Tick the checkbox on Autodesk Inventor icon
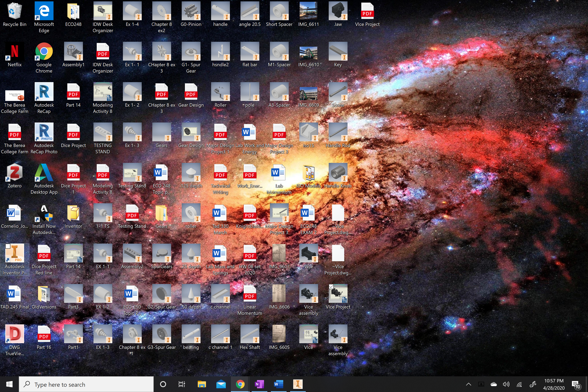588x392 pixels. point(8,246)
